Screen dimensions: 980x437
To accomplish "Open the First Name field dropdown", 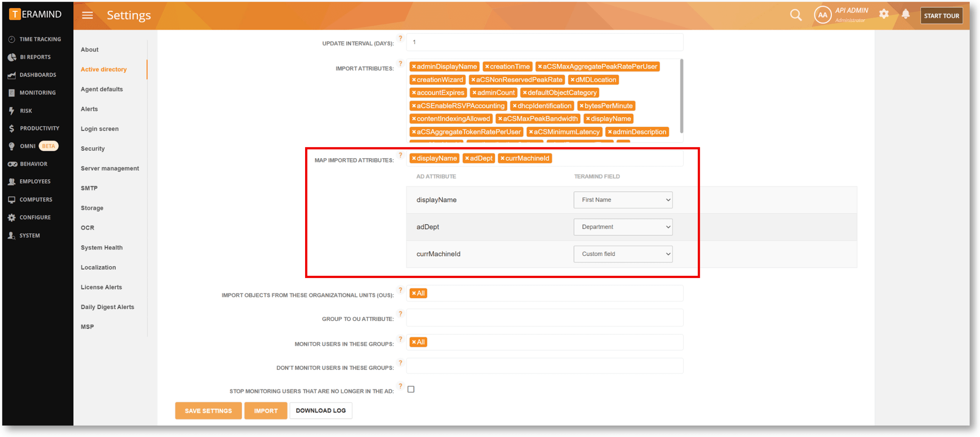I will coord(622,200).
